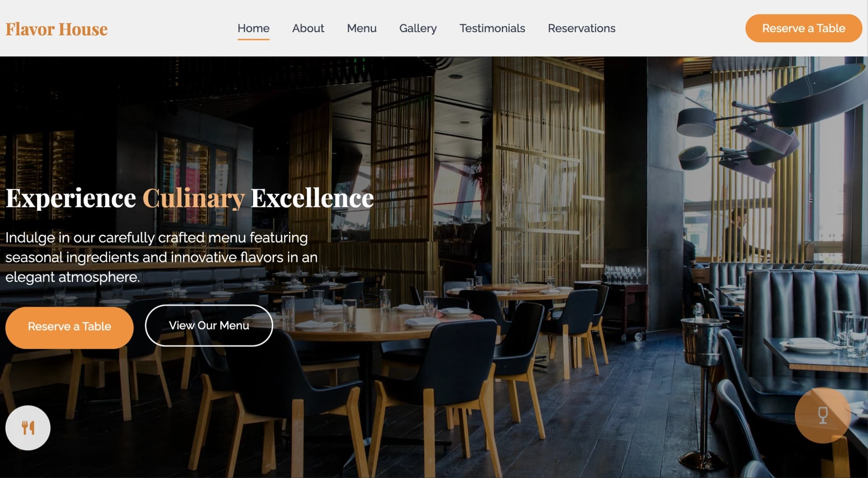
Task: Click the word Experience in hero heading
Action: pos(71,198)
